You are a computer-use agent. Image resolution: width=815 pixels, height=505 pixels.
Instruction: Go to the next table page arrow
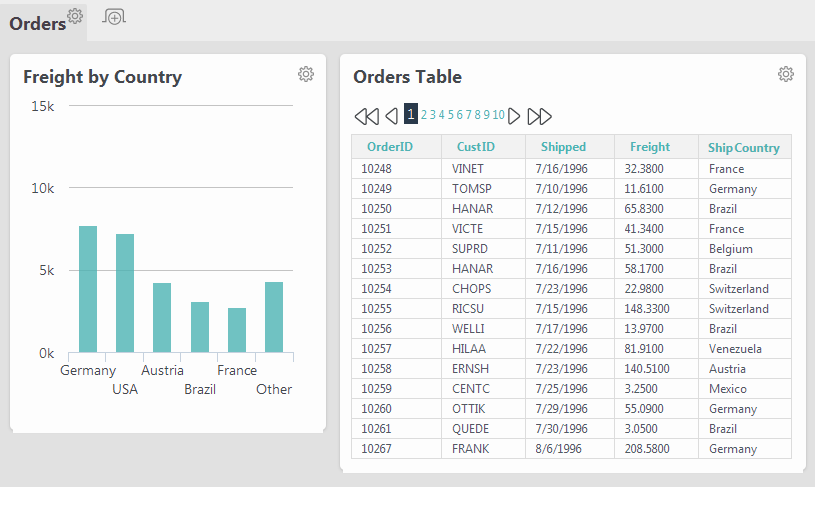click(x=514, y=116)
